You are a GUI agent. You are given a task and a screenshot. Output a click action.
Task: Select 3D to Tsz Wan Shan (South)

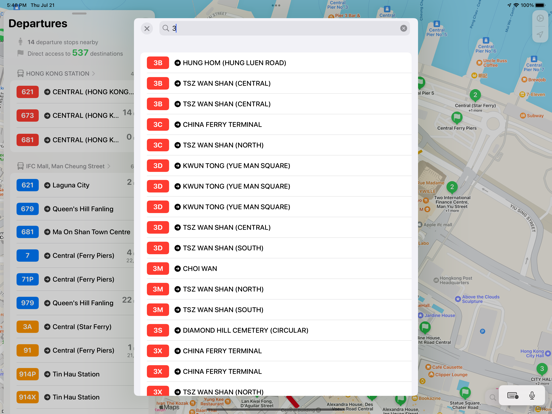[x=276, y=248]
